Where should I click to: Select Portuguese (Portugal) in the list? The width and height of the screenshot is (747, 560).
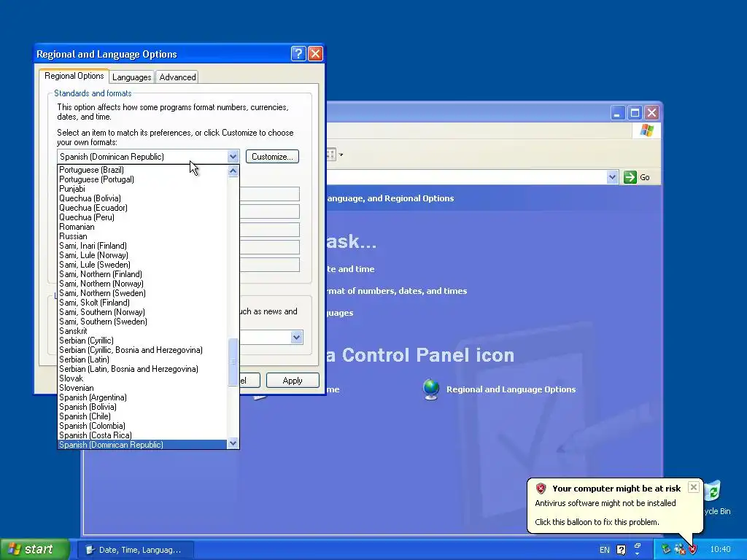[142, 179]
